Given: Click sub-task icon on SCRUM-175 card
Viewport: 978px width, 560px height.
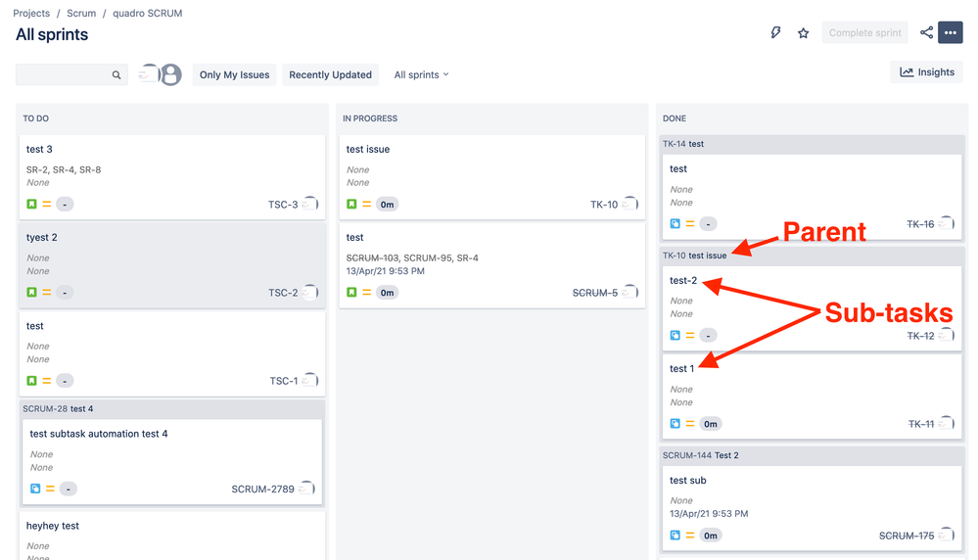Looking at the screenshot, I should tap(675, 536).
